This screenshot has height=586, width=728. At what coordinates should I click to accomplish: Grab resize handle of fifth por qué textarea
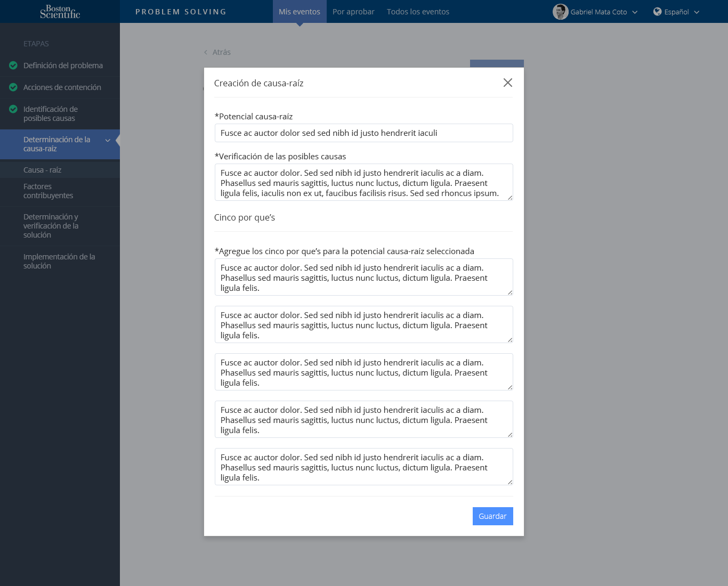point(510,482)
